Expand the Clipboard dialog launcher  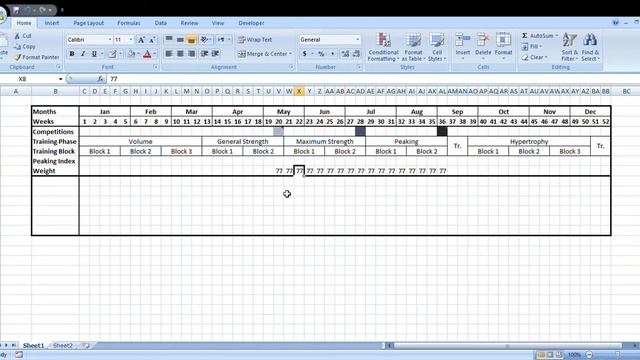[x=58, y=67]
